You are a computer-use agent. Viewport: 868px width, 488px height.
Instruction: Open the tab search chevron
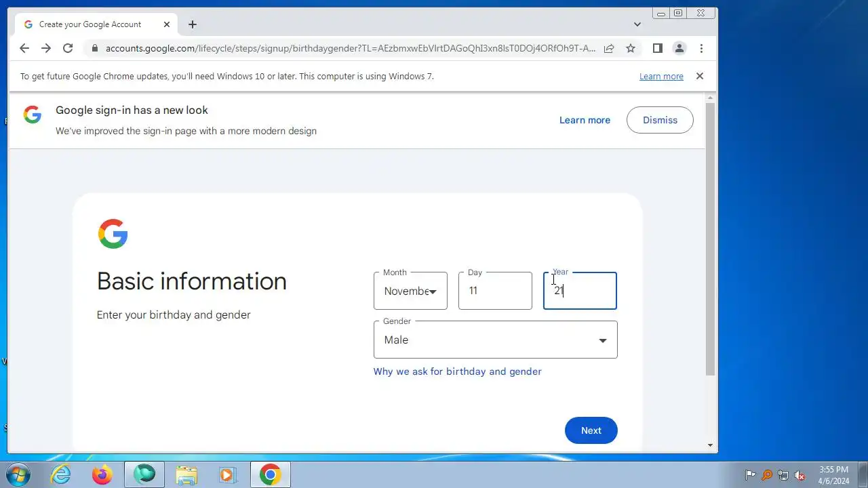(x=637, y=24)
